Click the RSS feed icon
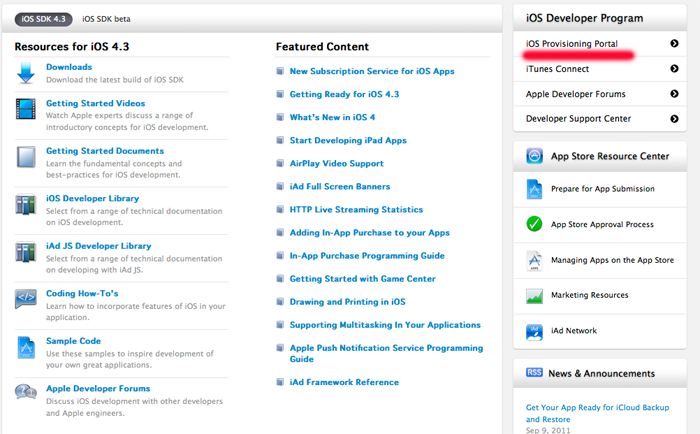This screenshot has width=700, height=434. pos(534,372)
